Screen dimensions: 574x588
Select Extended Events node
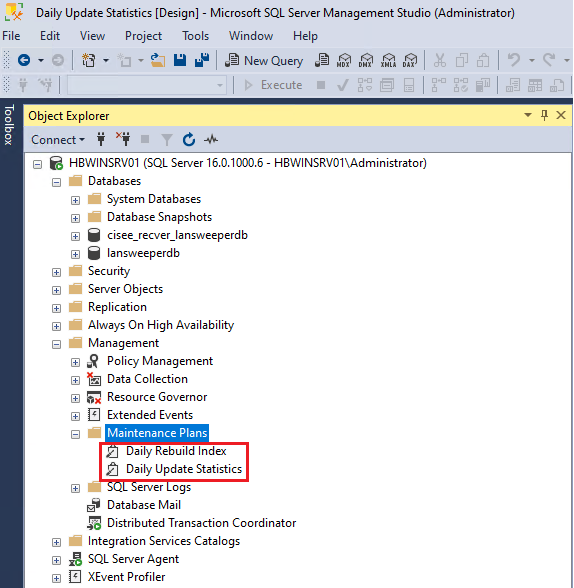click(150, 415)
